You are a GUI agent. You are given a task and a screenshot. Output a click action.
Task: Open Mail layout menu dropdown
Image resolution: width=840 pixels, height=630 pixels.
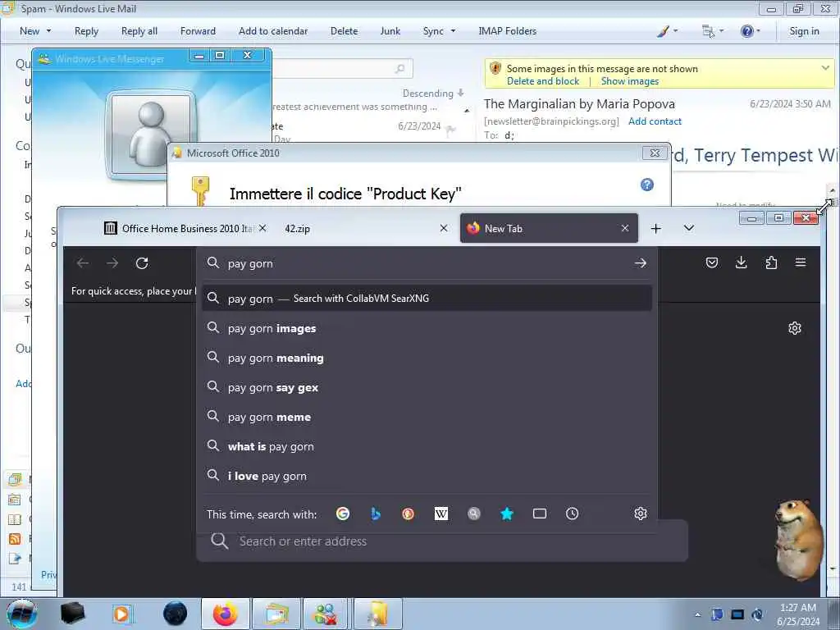click(x=713, y=31)
